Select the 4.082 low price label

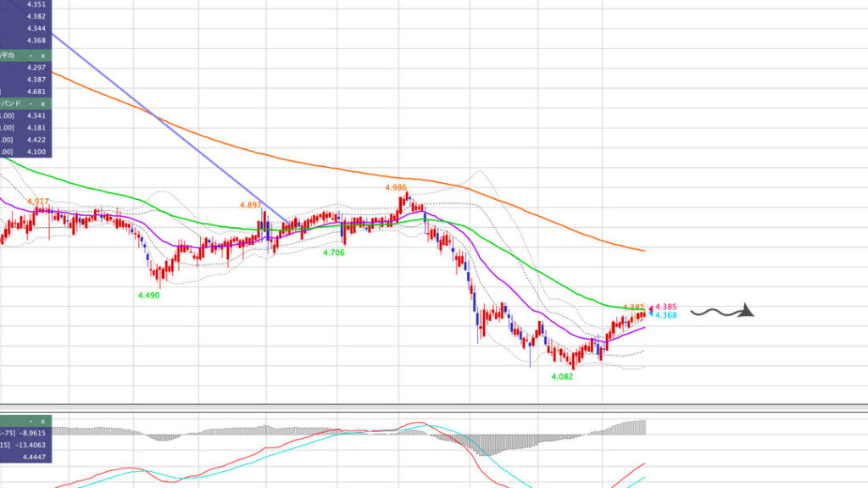point(562,376)
